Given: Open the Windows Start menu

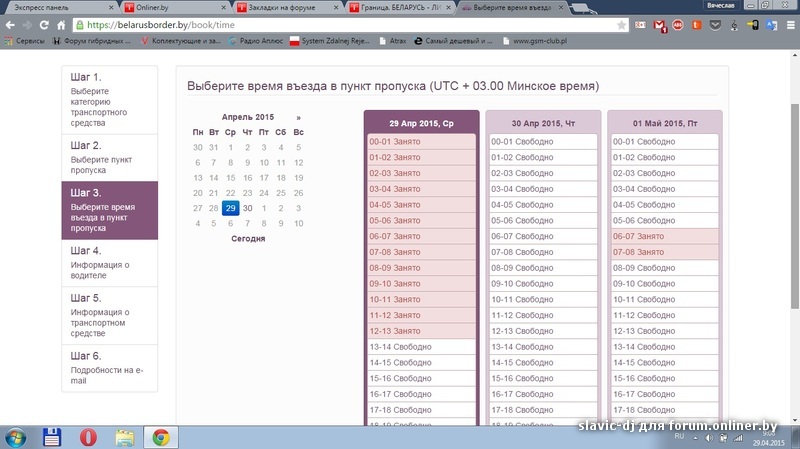Looking at the screenshot, I should [15, 438].
